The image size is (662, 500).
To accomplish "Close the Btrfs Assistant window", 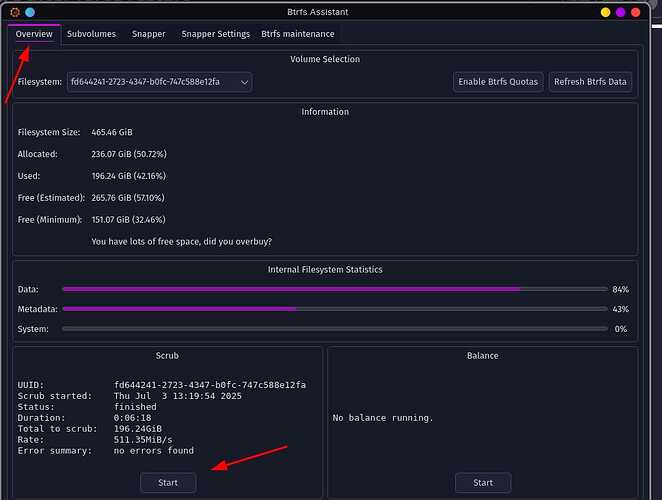I will tap(635, 12).
